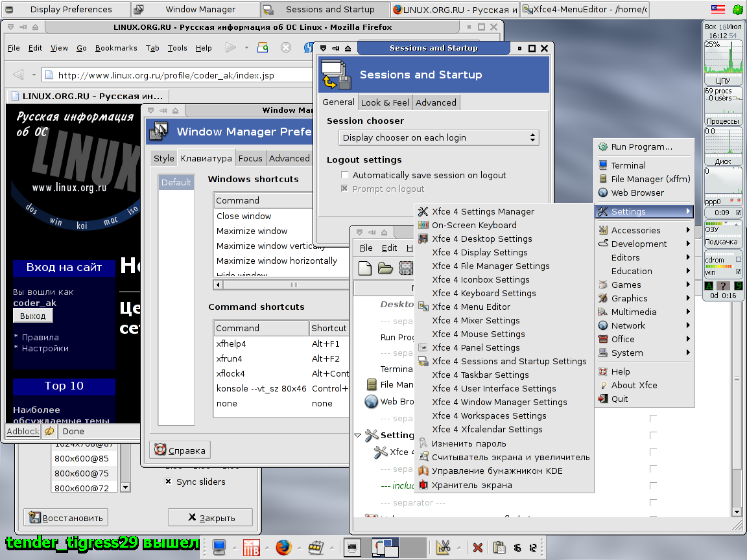Screen dimensions: 747x560
Task: Click the Forward arrow in Firefox toolbar
Action: pyautogui.click(x=231, y=47)
